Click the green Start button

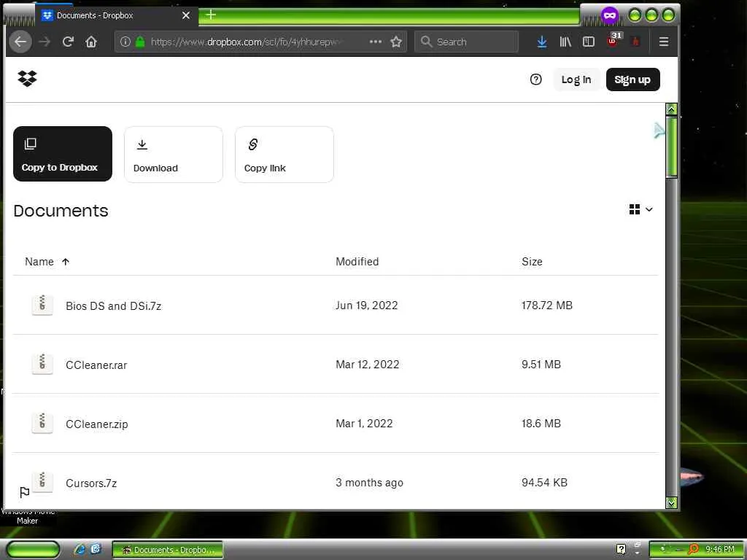click(x=33, y=550)
